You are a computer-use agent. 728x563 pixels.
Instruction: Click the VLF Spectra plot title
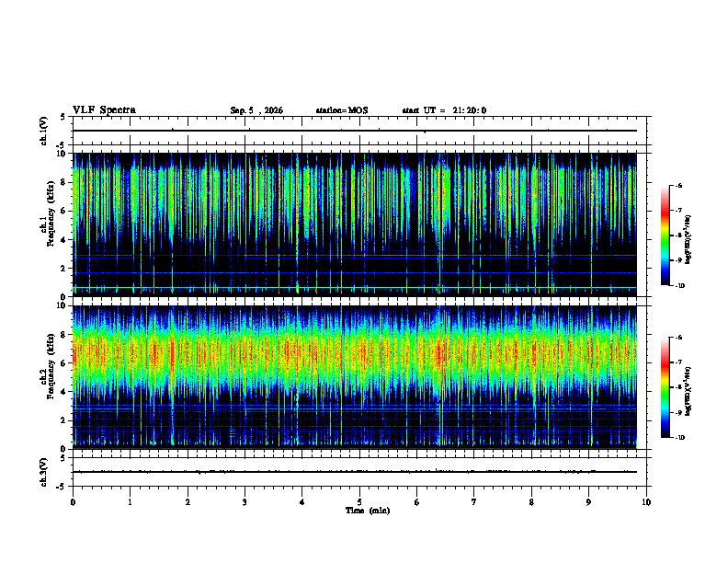click(x=104, y=110)
